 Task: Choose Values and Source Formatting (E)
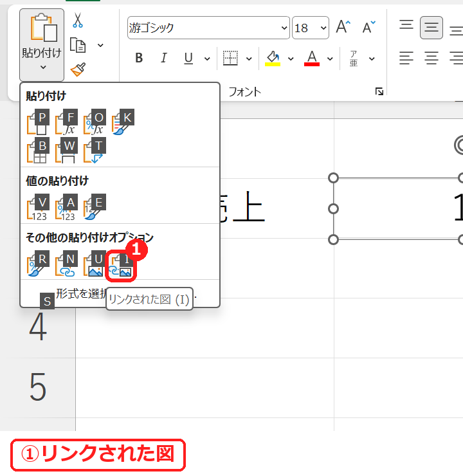click(95, 208)
